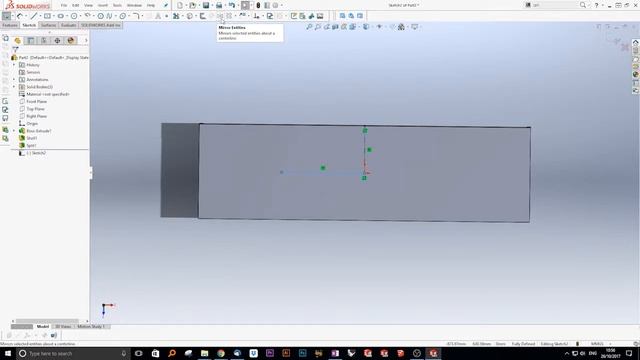Switch to SOLIDWORKS Add-Ins tab
The width and height of the screenshot is (640, 360).
[100, 25]
